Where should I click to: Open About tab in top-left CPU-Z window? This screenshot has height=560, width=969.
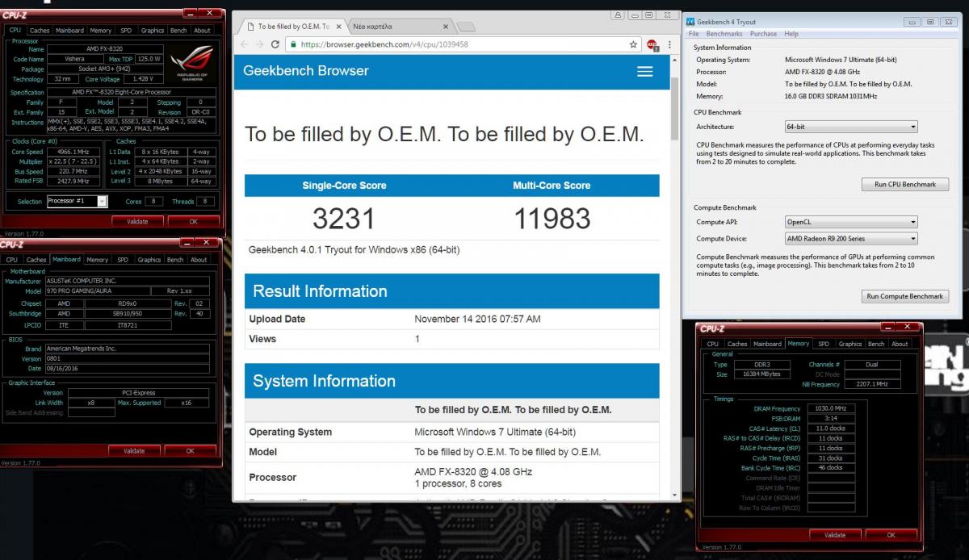(202, 31)
